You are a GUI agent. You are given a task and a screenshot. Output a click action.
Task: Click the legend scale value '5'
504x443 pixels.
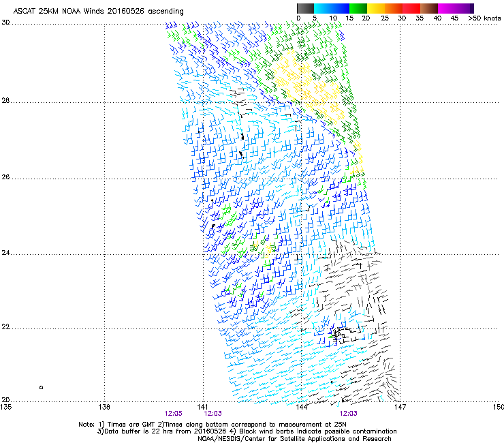pos(315,18)
